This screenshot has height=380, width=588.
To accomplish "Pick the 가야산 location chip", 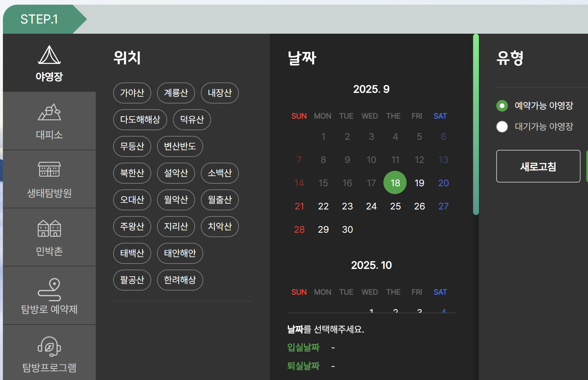I will coord(132,93).
